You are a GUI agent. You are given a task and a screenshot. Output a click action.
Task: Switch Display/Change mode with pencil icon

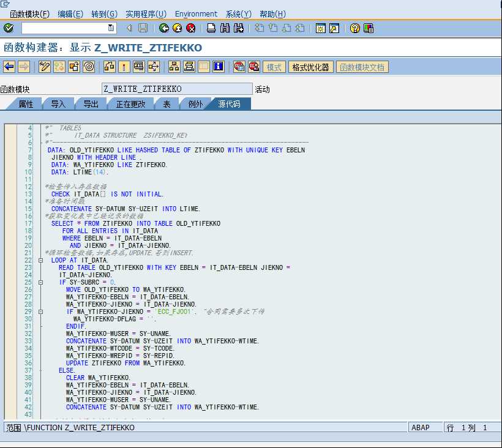[45, 67]
